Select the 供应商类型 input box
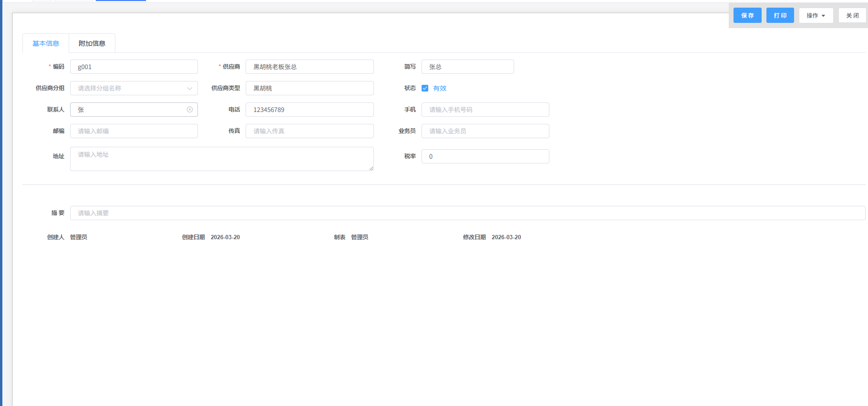The height and width of the screenshot is (406, 868). click(309, 88)
